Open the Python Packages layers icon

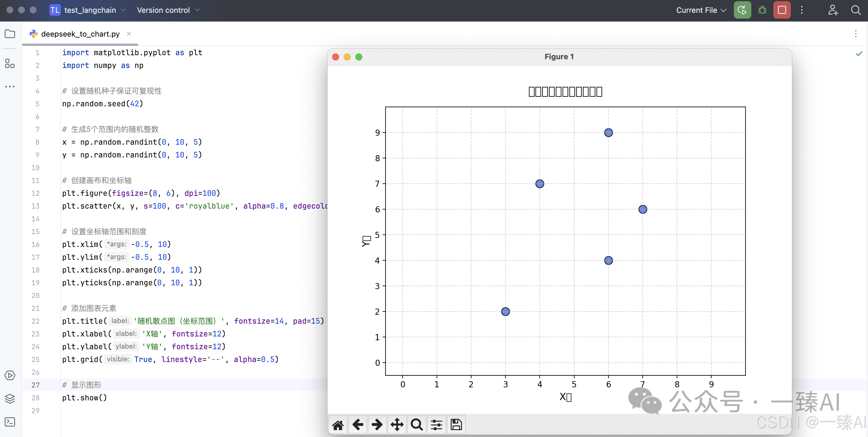pyautogui.click(x=10, y=399)
